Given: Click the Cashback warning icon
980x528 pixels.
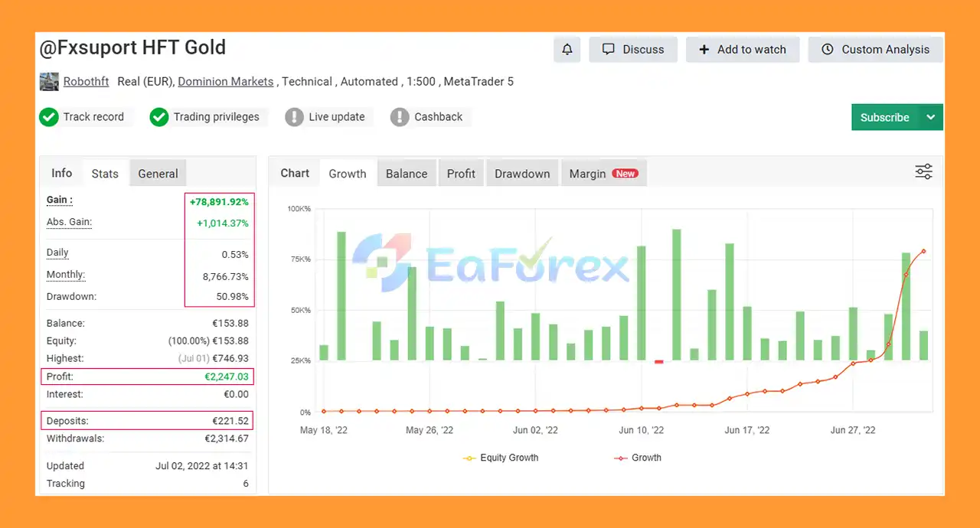Looking at the screenshot, I should pos(400,117).
